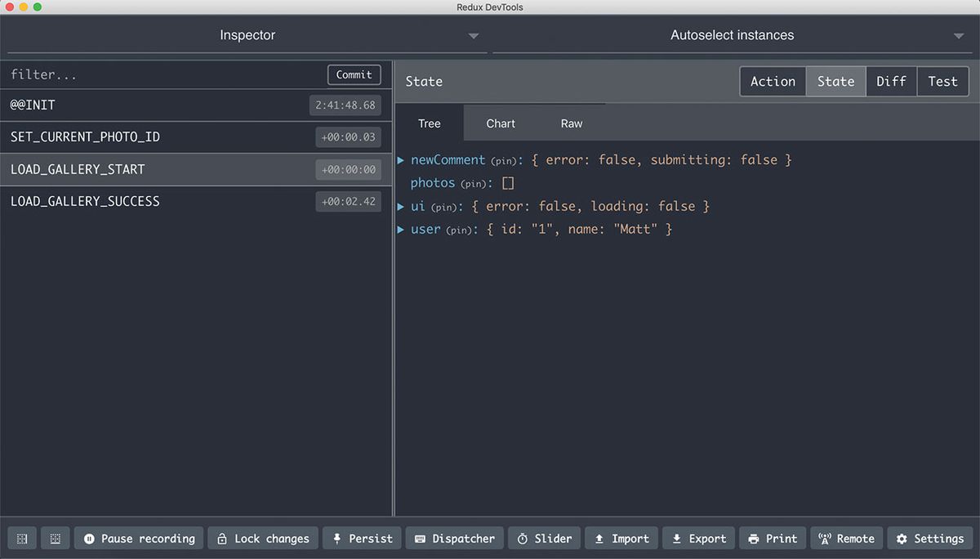980x559 pixels.
Task: Switch to the Diff tab
Action: click(x=891, y=81)
